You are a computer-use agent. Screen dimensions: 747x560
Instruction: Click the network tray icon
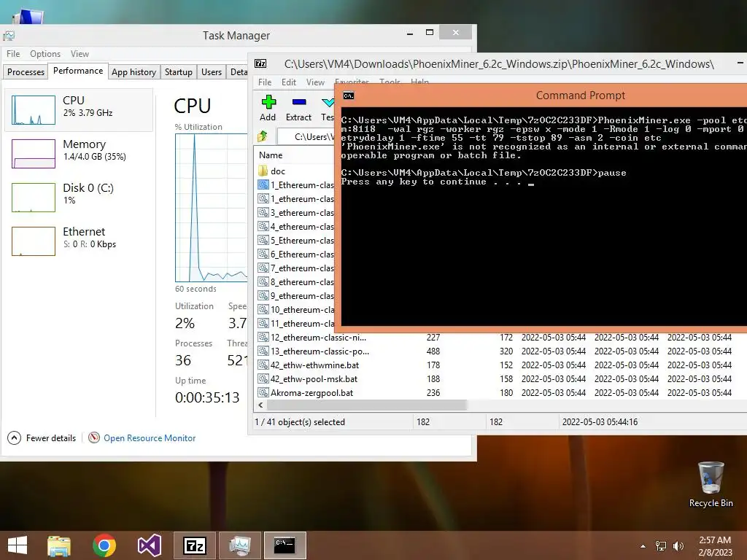pos(661,545)
